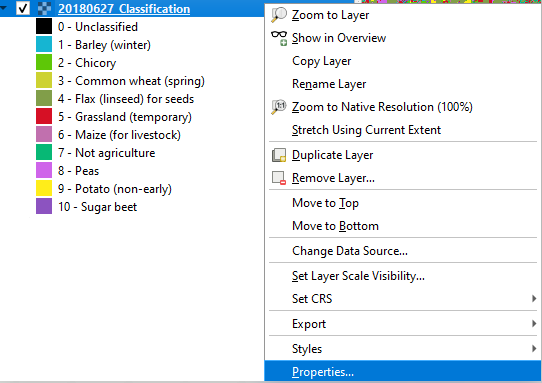Choose Copy Layer in the context menu

pos(403,61)
